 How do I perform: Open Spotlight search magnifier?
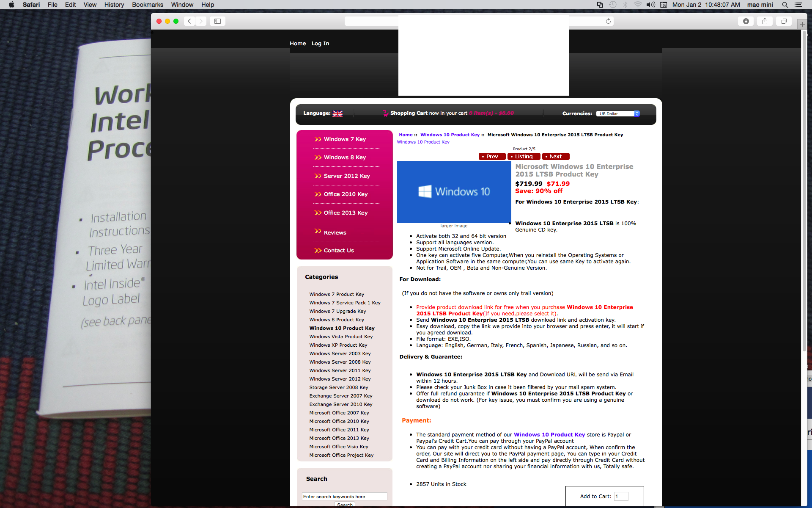(x=785, y=5)
